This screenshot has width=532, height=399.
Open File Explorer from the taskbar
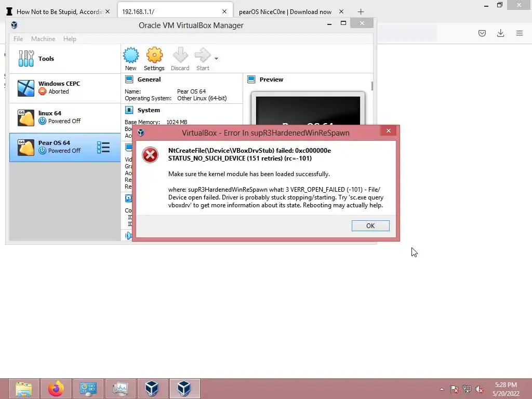24,389
